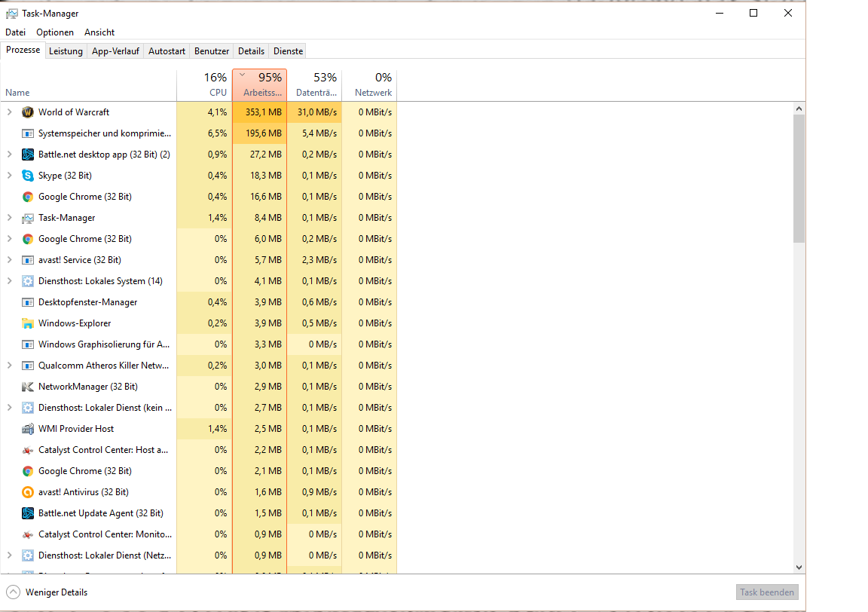Click the WMI Provider Host icon

coord(28,429)
